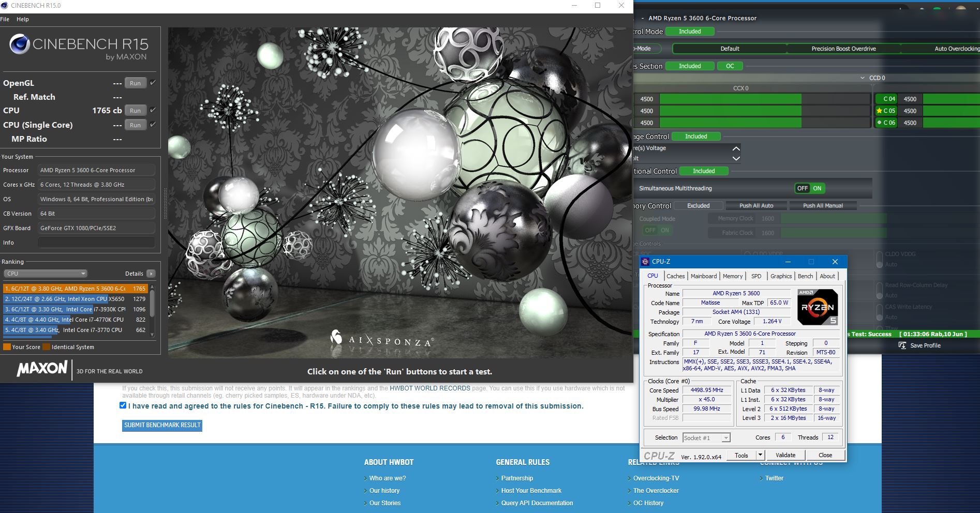This screenshot has width=980, height=513.
Task: Click the up chevron beside Core(s) Voltage
Action: [736, 148]
